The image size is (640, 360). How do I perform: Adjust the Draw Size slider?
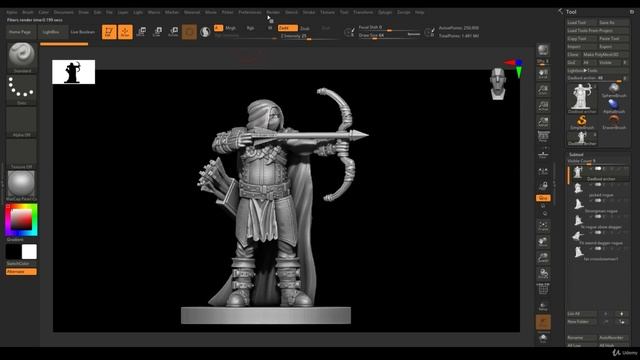point(389,36)
